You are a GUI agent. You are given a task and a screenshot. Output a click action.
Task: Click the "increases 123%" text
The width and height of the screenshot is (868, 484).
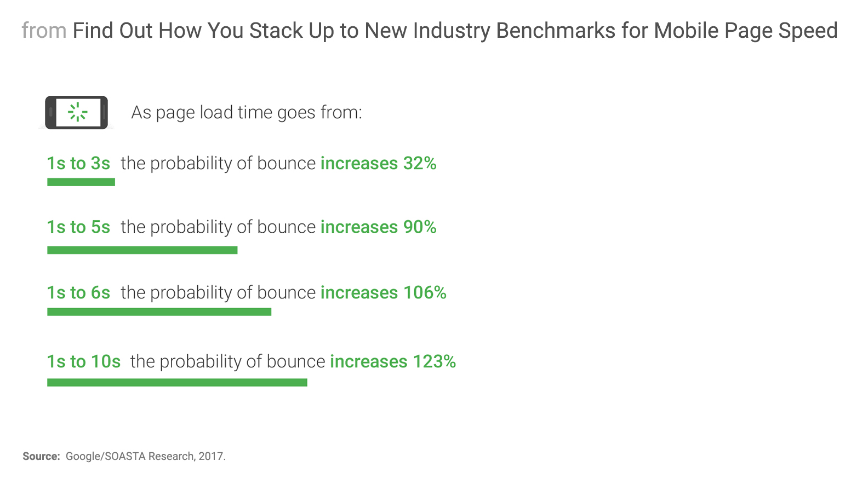(392, 361)
